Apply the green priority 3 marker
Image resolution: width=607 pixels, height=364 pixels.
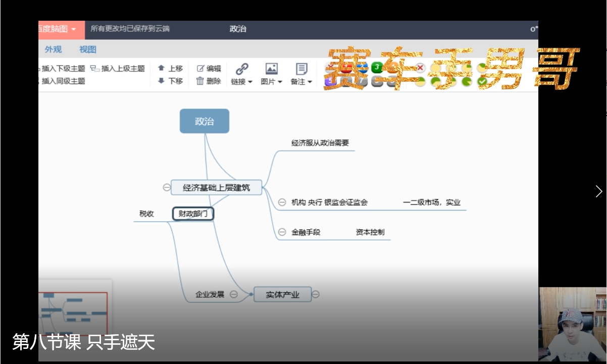377,67
